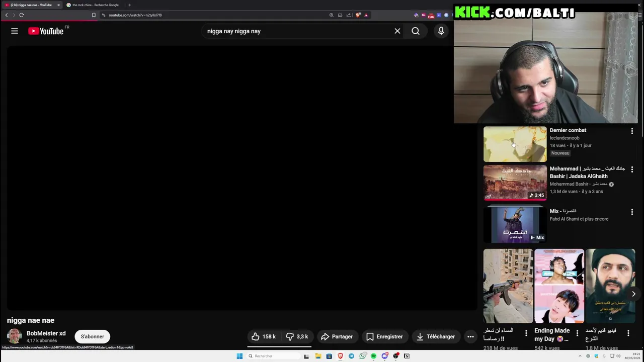The height and width of the screenshot is (362, 644).
Task: Like the video (158 k)
Action: click(264, 336)
